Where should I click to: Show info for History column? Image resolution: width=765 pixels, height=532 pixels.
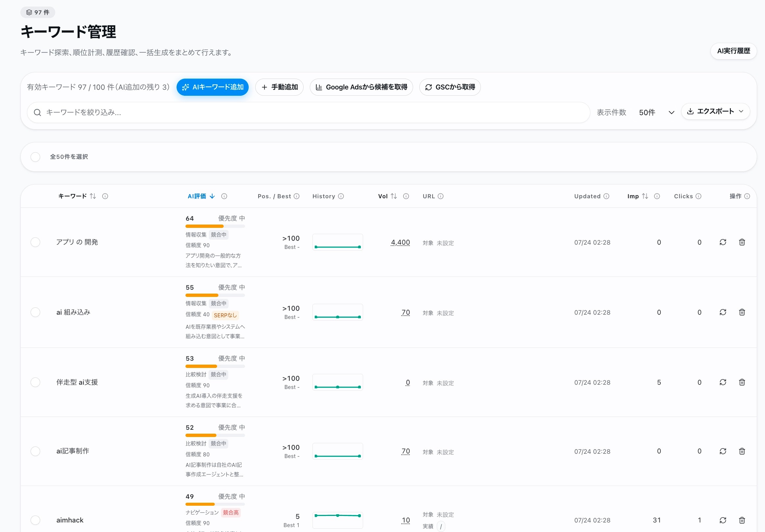click(341, 196)
